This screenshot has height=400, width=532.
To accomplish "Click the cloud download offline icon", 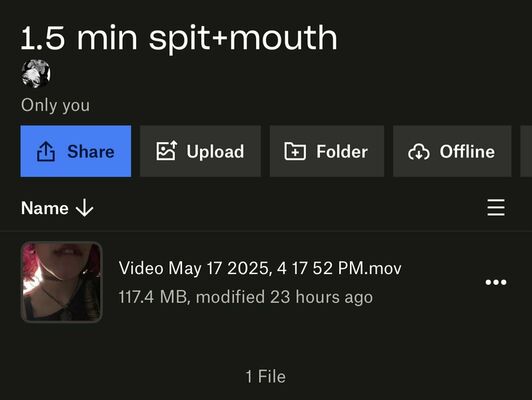I will pos(419,152).
